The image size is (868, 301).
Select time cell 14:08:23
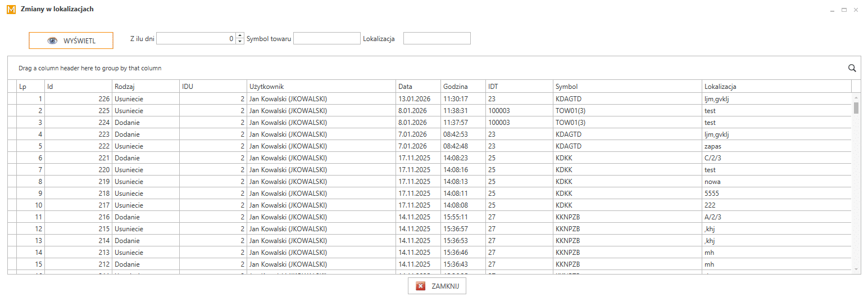coord(463,158)
